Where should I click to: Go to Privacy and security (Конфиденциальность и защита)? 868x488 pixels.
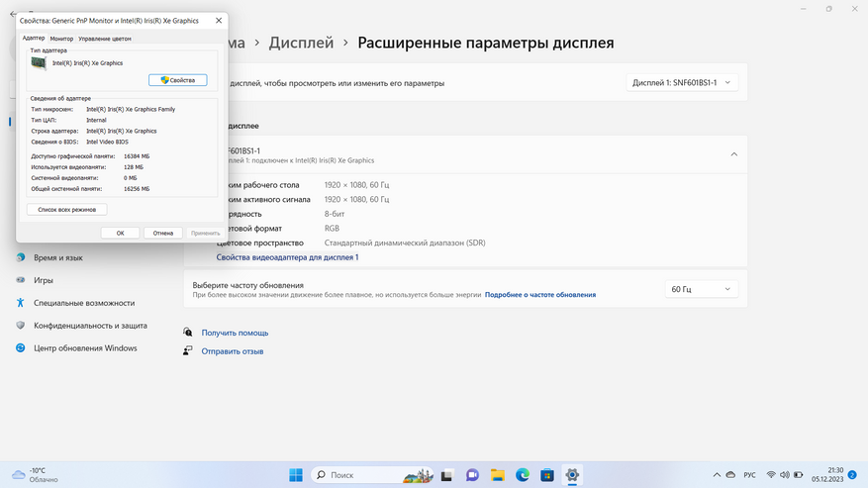click(90, 326)
